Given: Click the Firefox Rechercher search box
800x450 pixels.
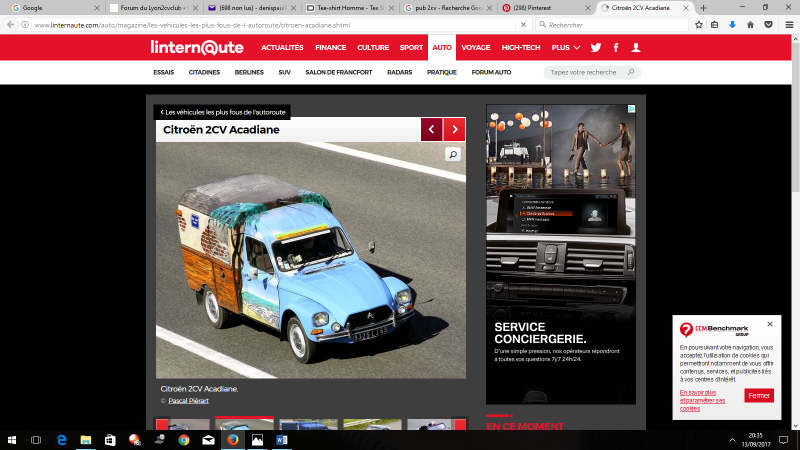Looking at the screenshot, I should pyautogui.click(x=612, y=24).
